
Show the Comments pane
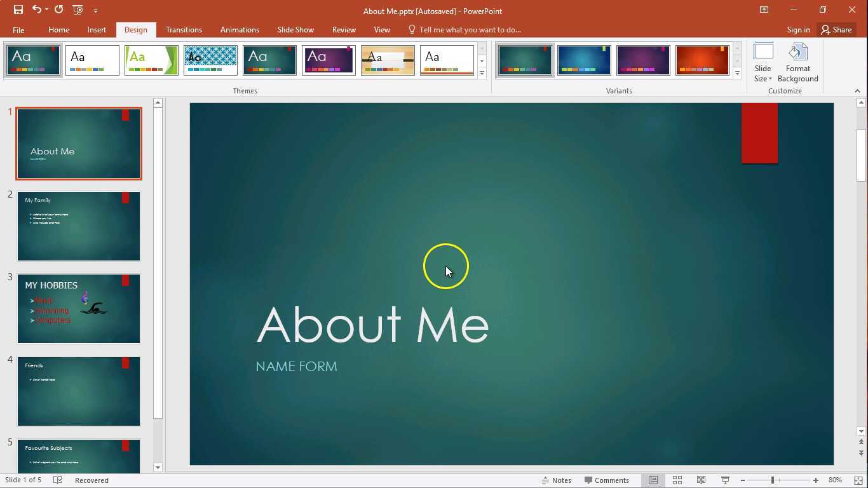point(609,480)
